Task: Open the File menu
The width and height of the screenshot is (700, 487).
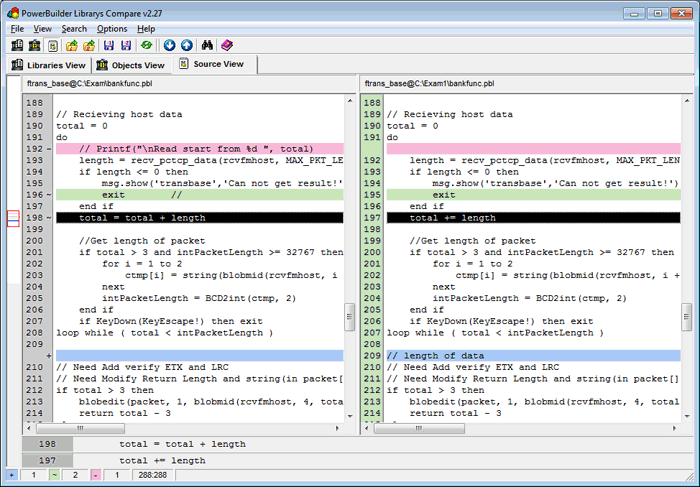Action: pyautogui.click(x=17, y=29)
